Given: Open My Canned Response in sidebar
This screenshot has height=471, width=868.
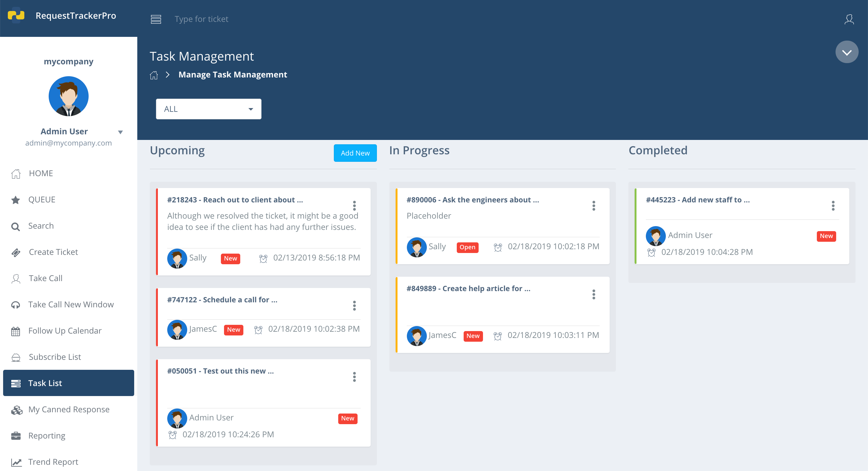Looking at the screenshot, I should (x=68, y=409).
